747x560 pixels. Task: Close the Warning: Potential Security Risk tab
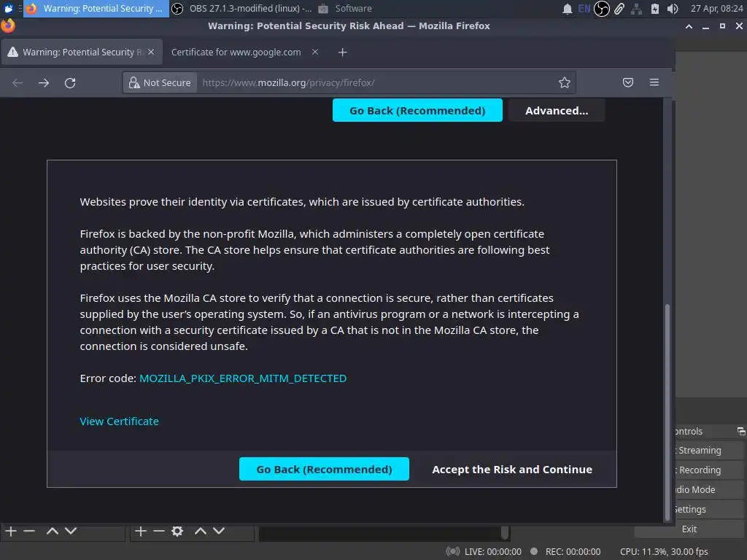tap(151, 52)
